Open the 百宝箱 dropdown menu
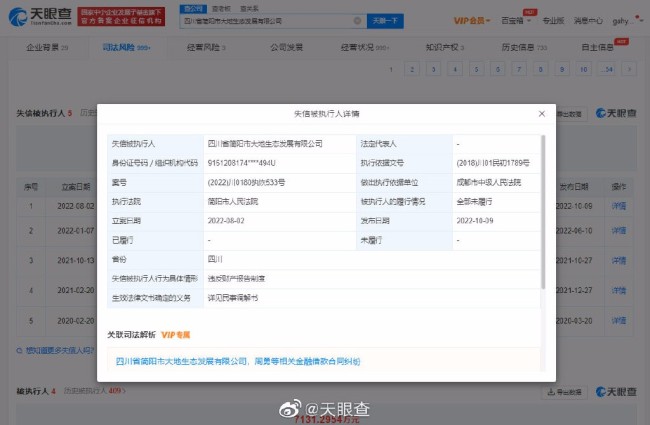The width and height of the screenshot is (650, 425). point(516,21)
